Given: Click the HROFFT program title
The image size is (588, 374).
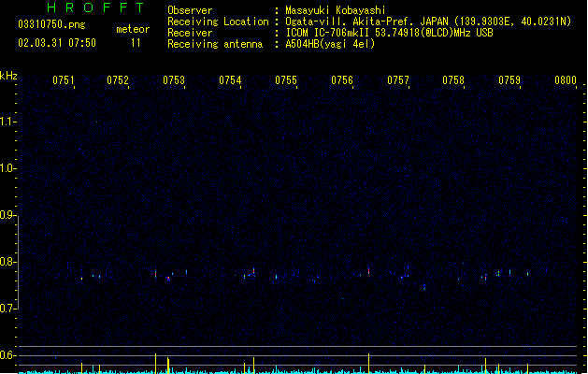Looking at the screenshot, I should click(95, 7).
